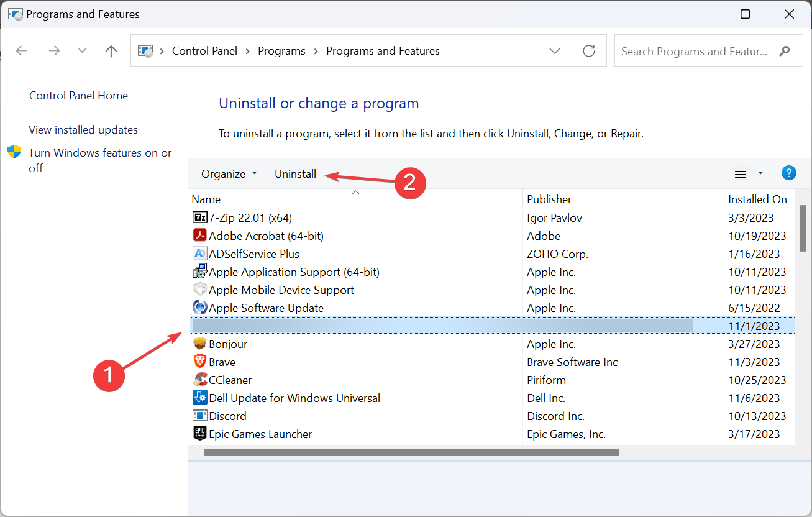
Task: Click the ZOHO Corp. publisher cell
Action: click(557, 254)
